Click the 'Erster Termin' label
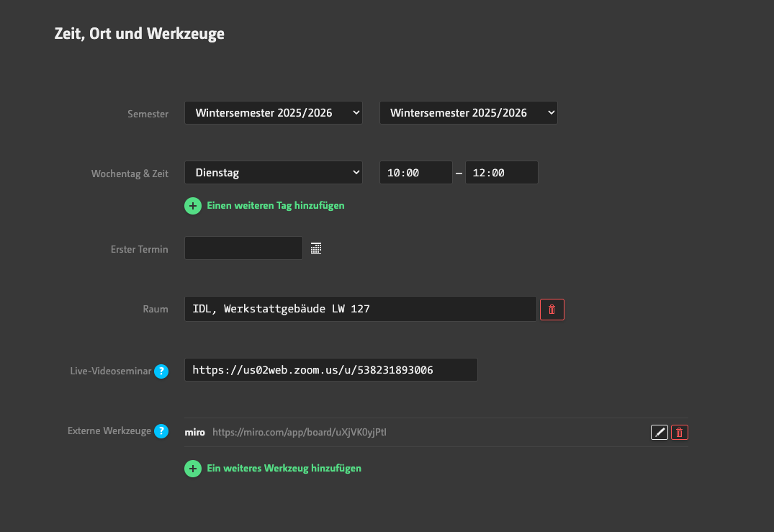Image resolution: width=774 pixels, height=532 pixels. (139, 249)
